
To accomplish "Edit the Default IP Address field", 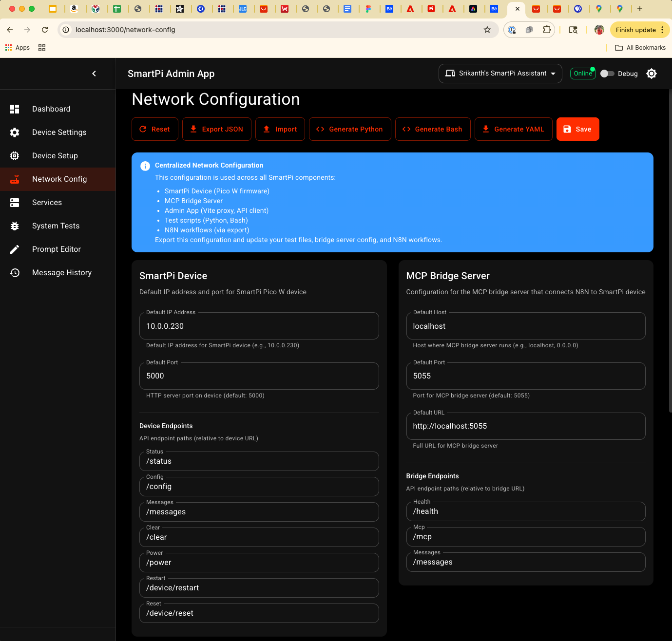I will point(259,326).
